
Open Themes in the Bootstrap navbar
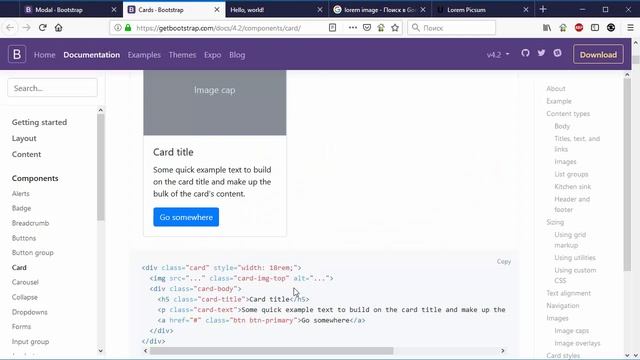coord(182,55)
